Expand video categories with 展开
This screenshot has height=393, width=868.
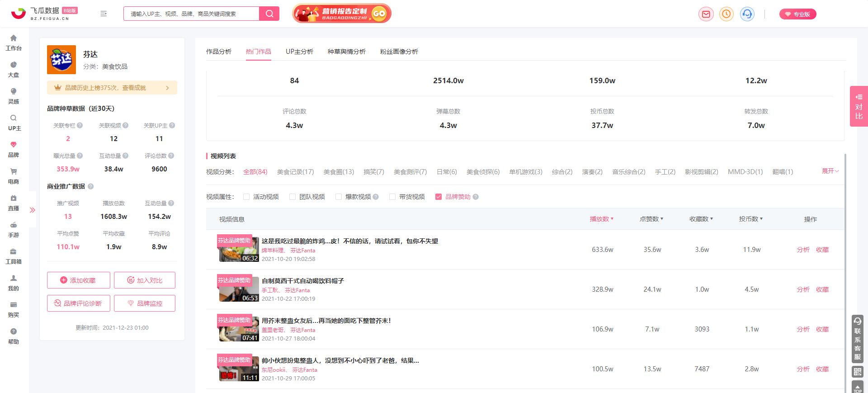pyautogui.click(x=830, y=171)
